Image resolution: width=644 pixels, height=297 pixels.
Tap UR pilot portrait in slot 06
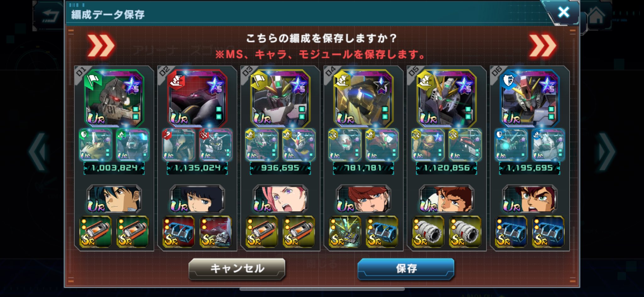(x=530, y=199)
